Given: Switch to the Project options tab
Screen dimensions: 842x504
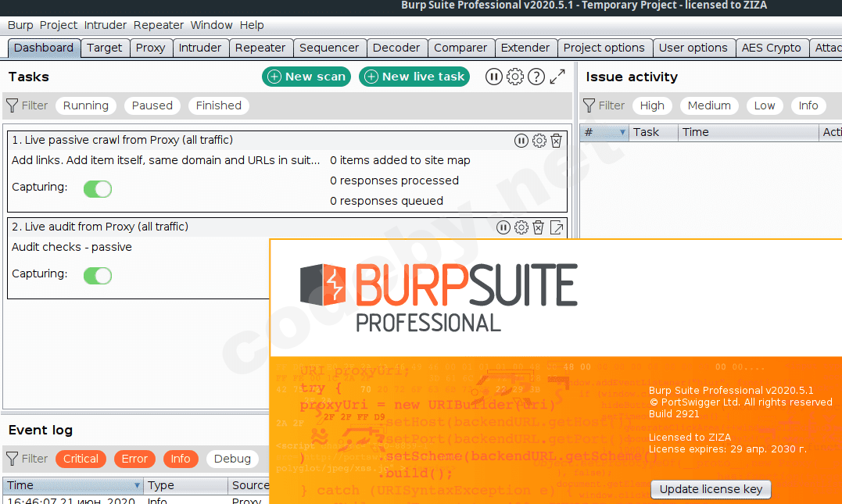Looking at the screenshot, I should pyautogui.click(x=604, y=48).
